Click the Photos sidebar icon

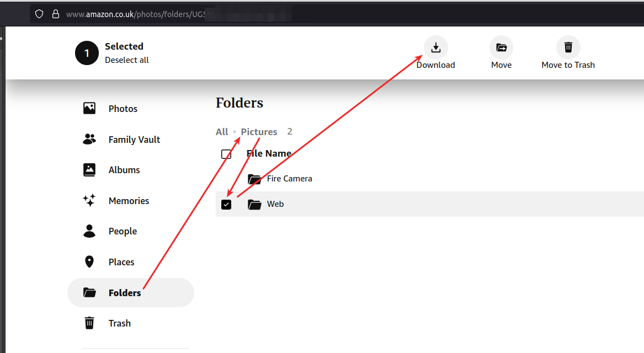pos(89,108)
